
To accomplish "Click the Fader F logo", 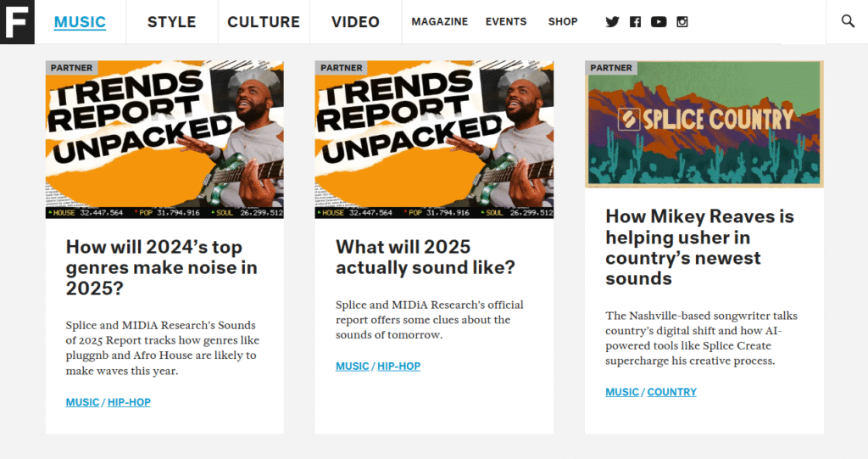I will click(17, 21).
